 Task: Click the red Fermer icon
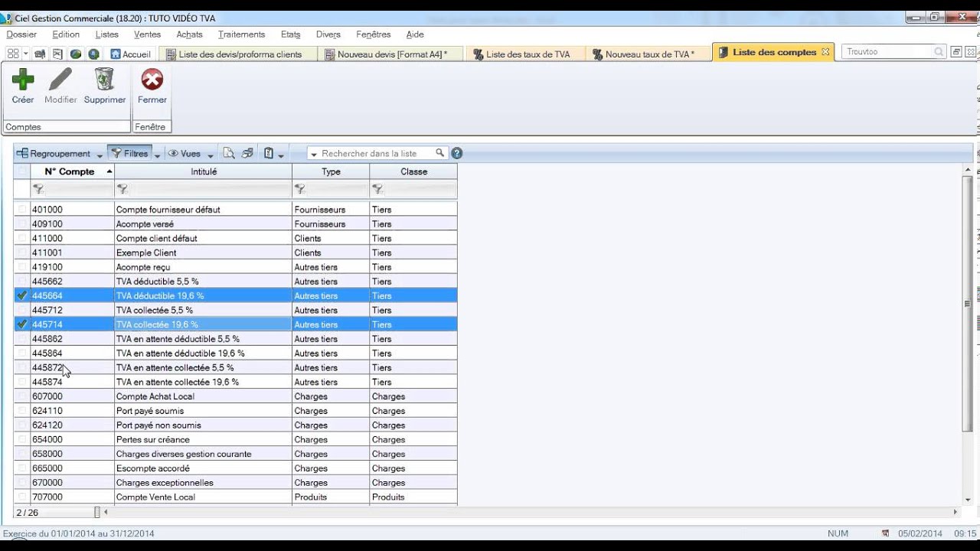pos(152,79)
